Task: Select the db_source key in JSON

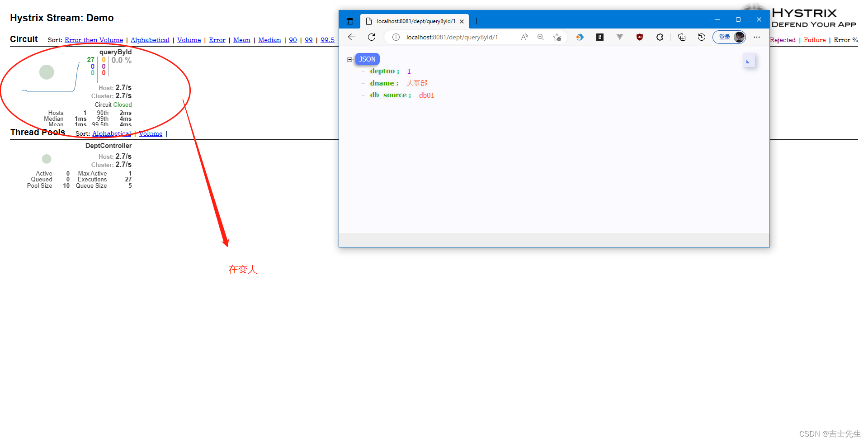Action: pyautogui.click(x=388, y=95)
